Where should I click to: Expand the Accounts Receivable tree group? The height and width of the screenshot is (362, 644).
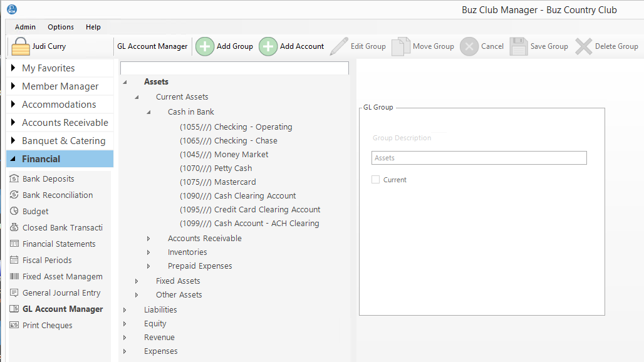pos(148,239)
